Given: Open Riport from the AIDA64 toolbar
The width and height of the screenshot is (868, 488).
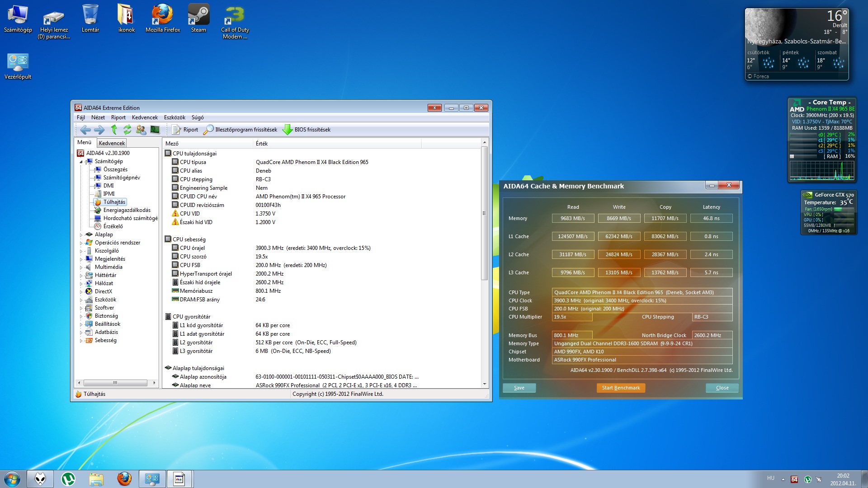Looking at the screenshot, I should coord(185,130).
